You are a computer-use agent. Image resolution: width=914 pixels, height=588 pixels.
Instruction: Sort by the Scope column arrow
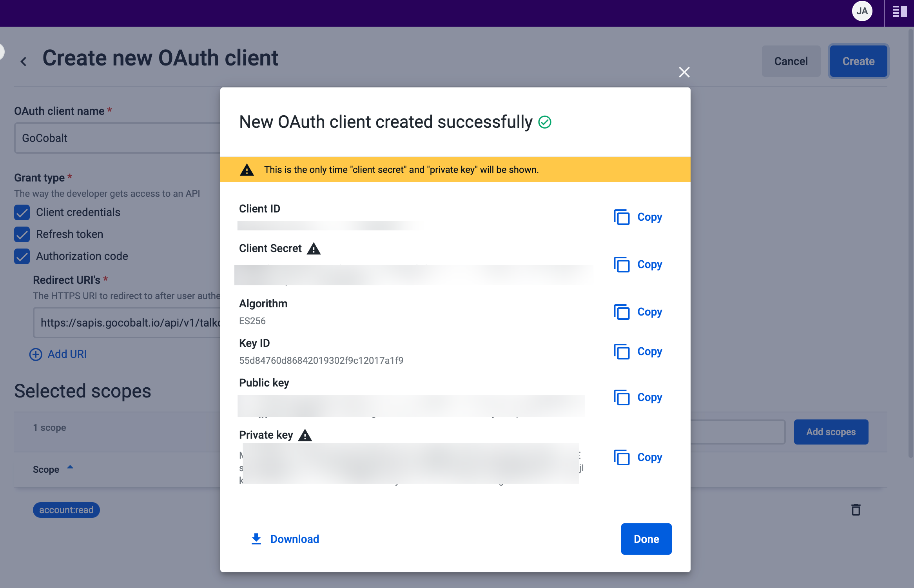point(70,467)
